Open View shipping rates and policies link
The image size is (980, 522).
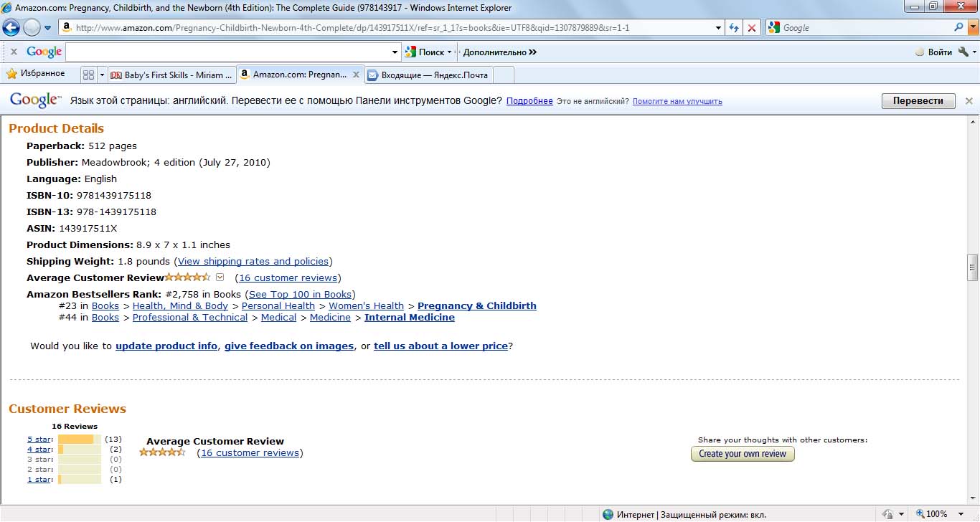click(x=253, y=262)
